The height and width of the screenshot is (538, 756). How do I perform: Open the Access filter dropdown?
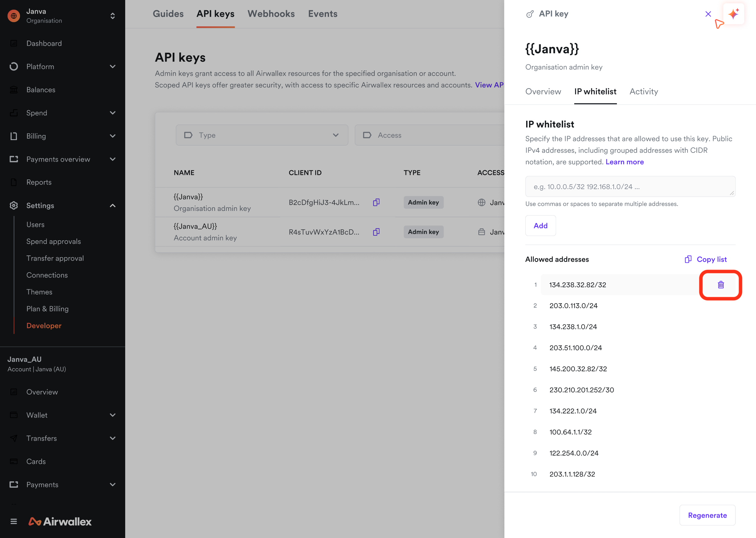point(430,135)
